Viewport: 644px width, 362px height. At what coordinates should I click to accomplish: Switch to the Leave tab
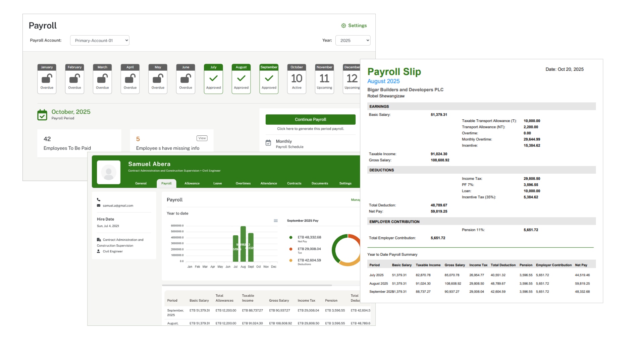click(218, 183)
